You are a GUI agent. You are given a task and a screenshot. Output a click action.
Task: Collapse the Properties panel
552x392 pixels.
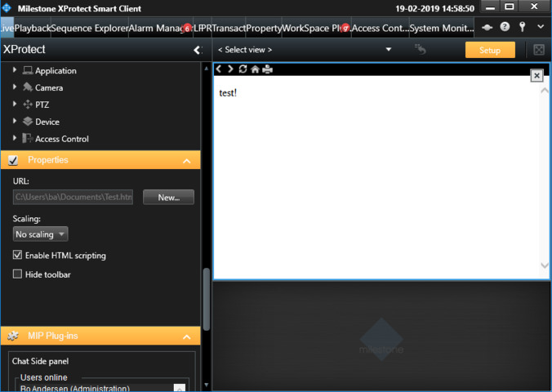[186, 161]
